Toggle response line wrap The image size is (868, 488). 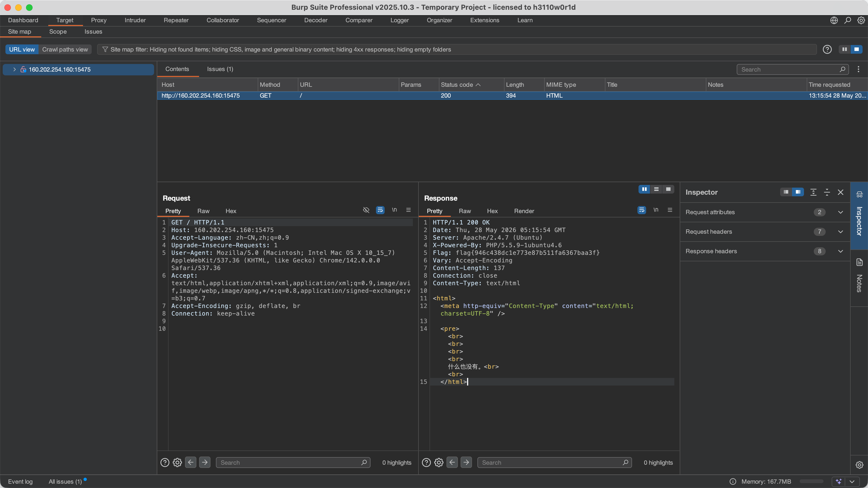pyautogui.click(x=642, y=210)
